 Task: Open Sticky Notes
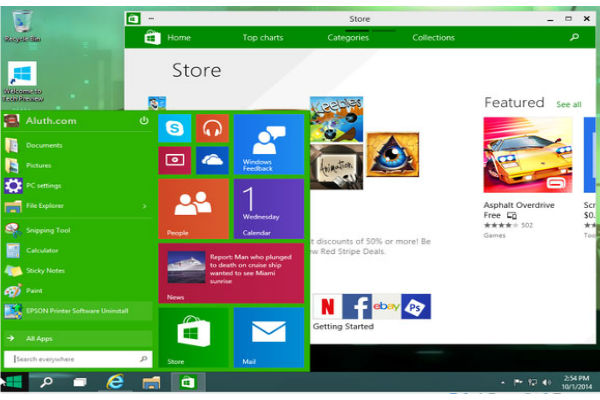pyautogui.click(x=78, y=271)
